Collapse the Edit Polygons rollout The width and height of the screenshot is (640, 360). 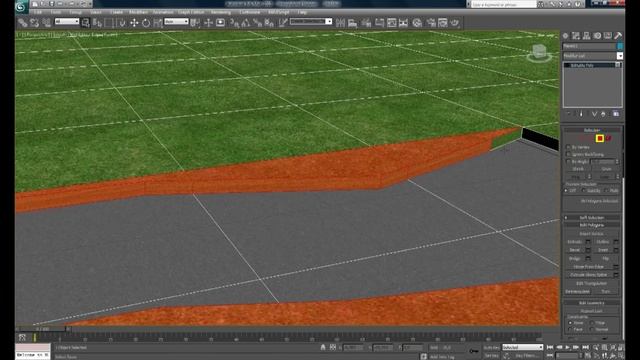pyautogui.click(x=592, y=225)
